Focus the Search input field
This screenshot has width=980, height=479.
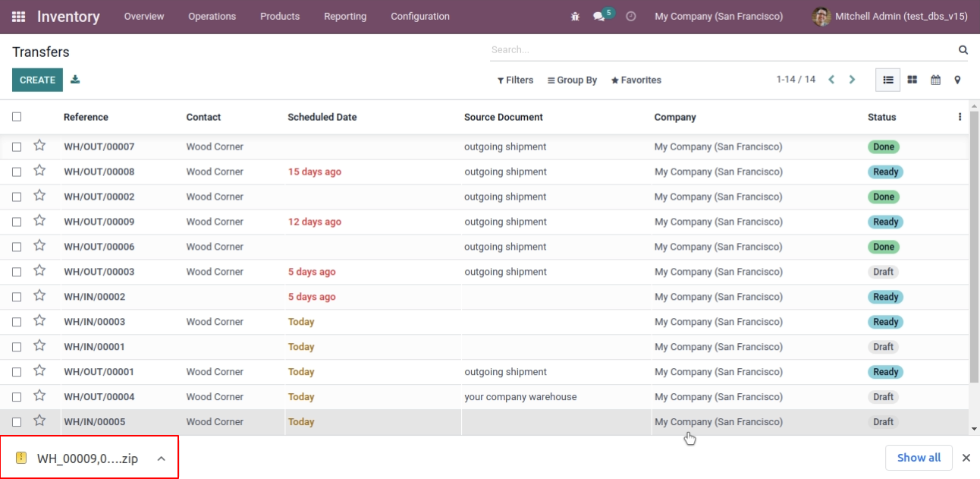point(721,50)
